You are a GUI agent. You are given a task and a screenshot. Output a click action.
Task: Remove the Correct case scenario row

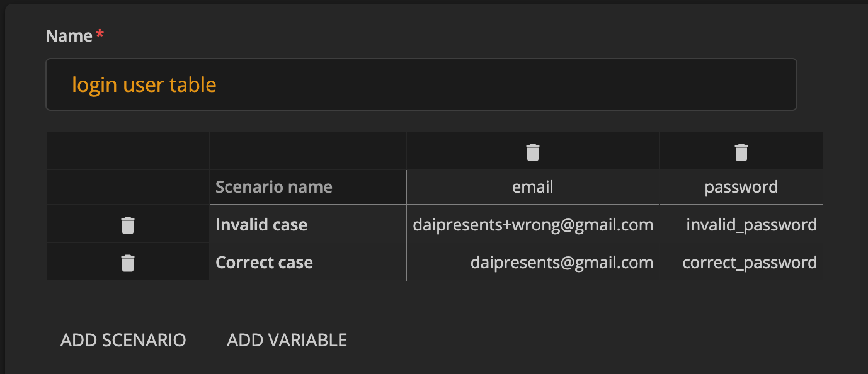tap(128, 263)
